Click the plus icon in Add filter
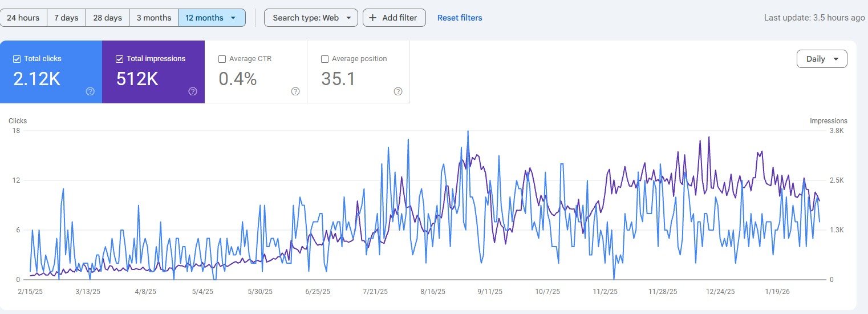 (373, 18)
